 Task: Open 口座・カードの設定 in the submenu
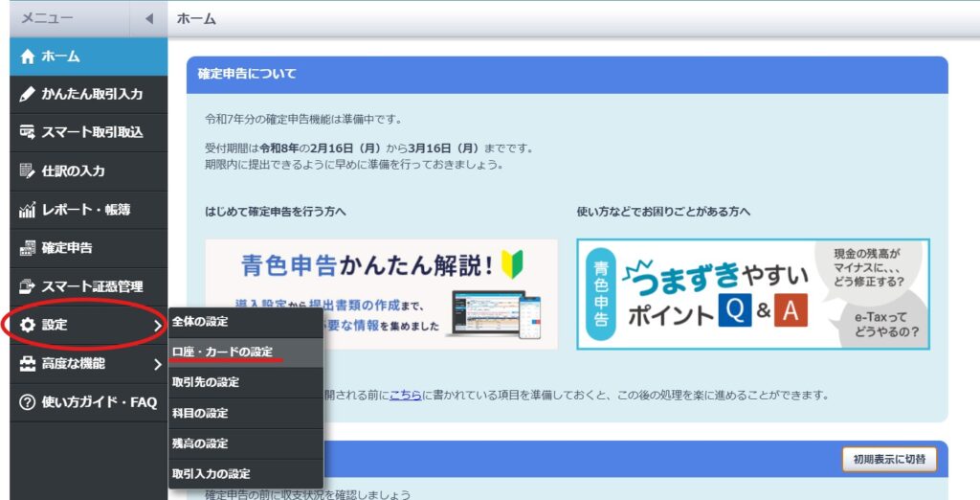tap(222, 352)
